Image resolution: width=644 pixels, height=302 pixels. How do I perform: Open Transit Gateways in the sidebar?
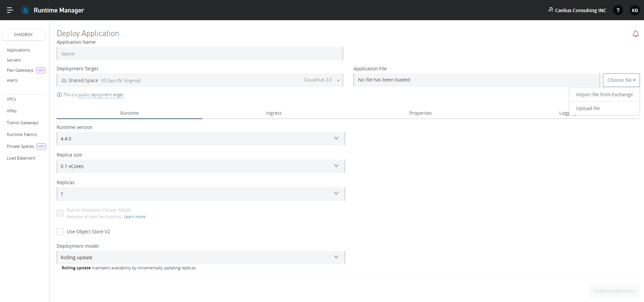coord(23,123)
